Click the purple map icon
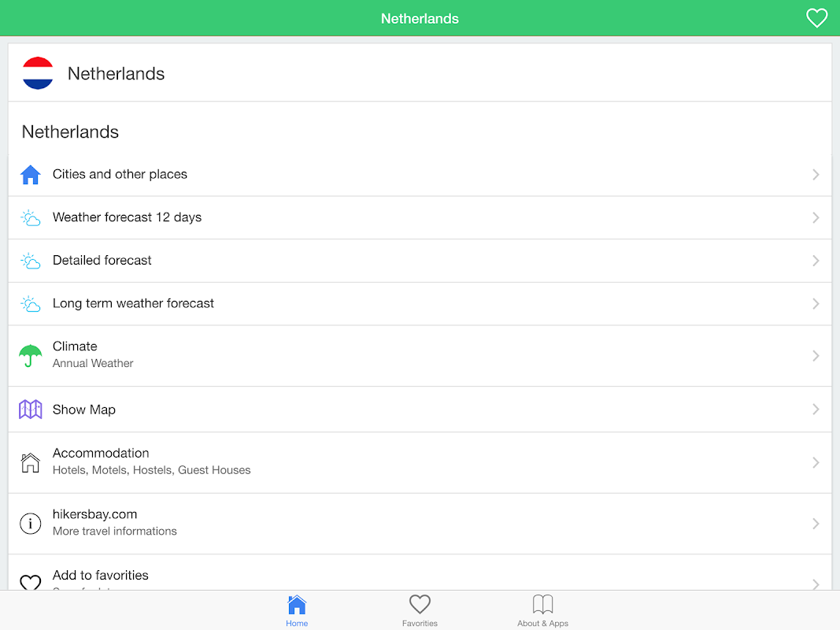 [x=31, y=409]
